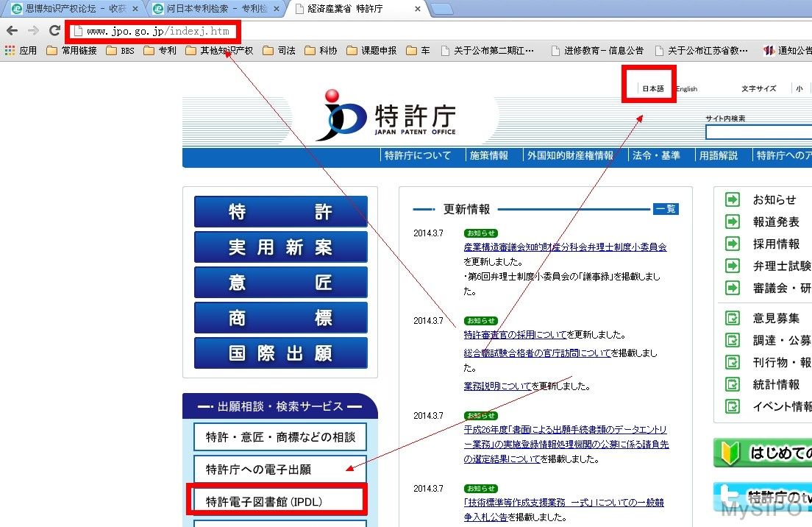Click green arrow icon beside お知らせ

[x=733, y=199]
